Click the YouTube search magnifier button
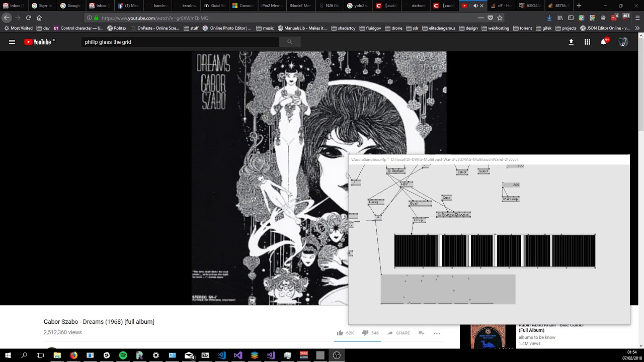 (290, 42)
